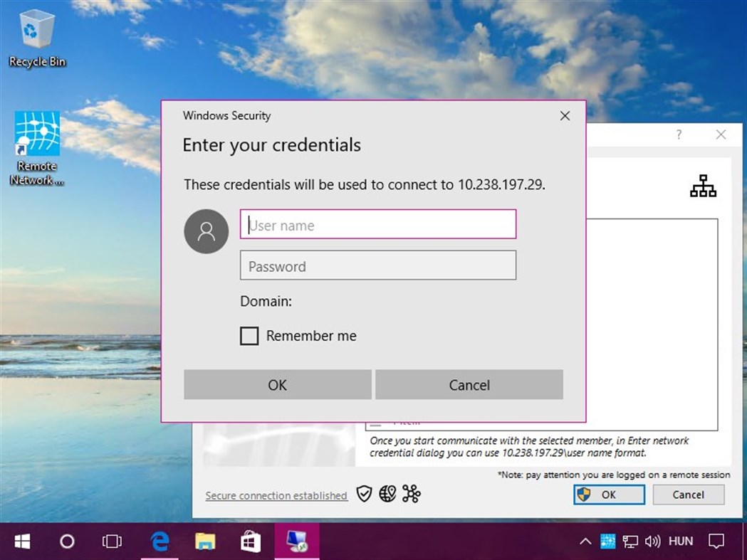The image size is (747, 560).
Task: Open Microsoft Store from the taskbar
Action: pos(249,541)
